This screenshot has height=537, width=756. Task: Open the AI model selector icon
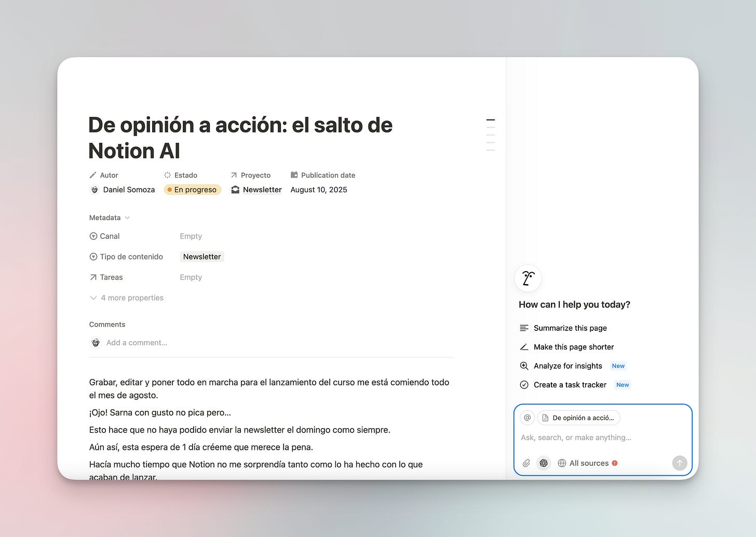pyautogui.click(x=544, y=463)
